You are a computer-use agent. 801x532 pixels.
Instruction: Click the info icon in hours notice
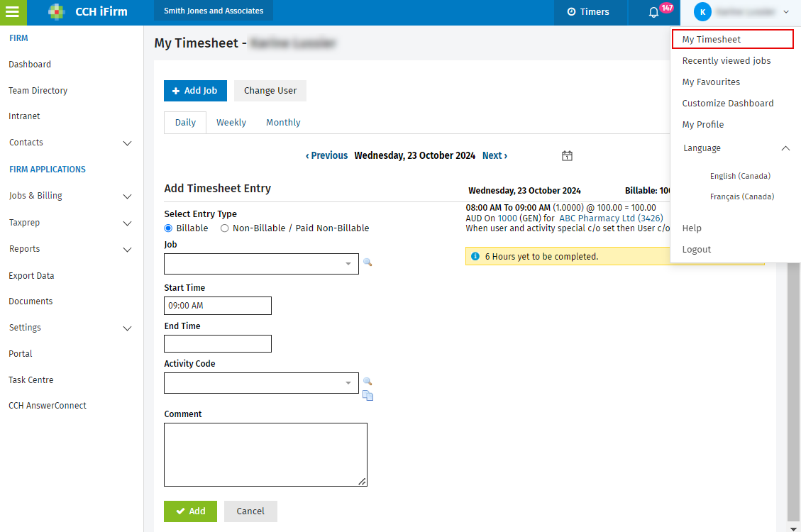pyautogui.click(x=475, y=256)
